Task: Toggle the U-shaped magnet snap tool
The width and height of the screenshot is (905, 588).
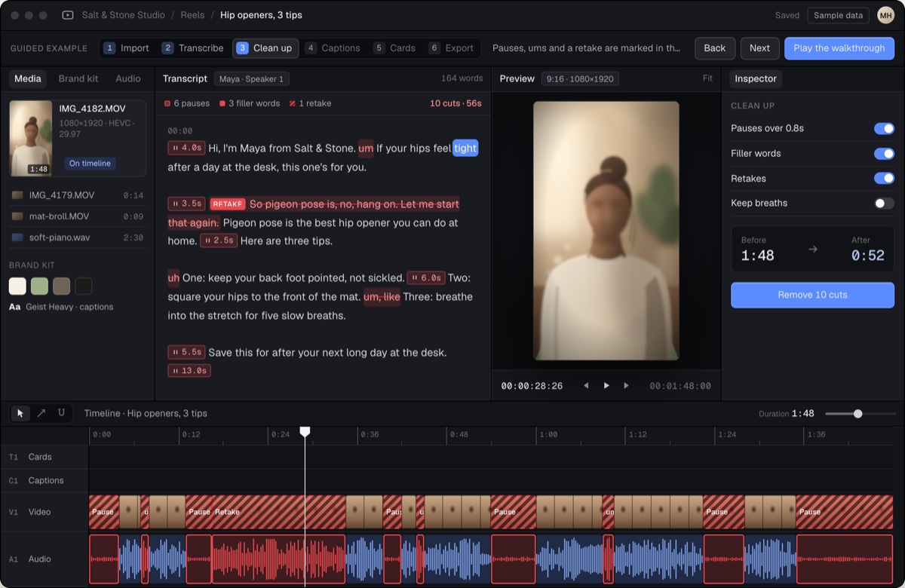Action: point(61,413)
